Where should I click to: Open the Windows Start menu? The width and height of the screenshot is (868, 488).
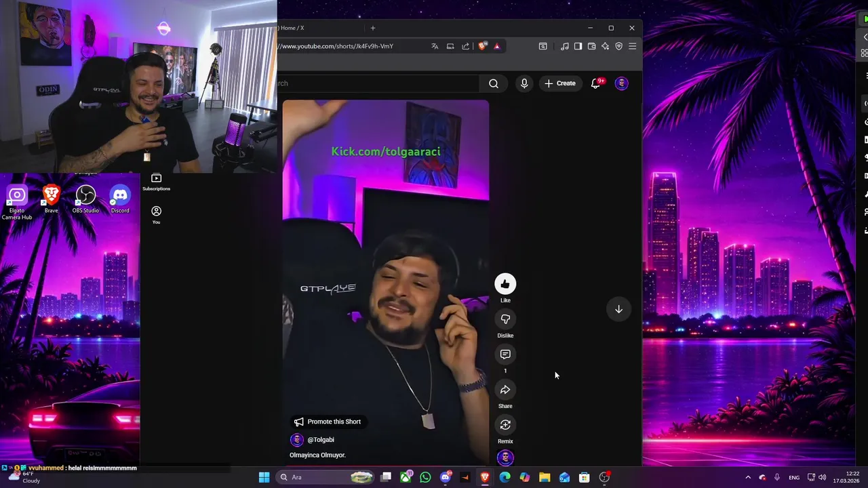click(264, 477)
